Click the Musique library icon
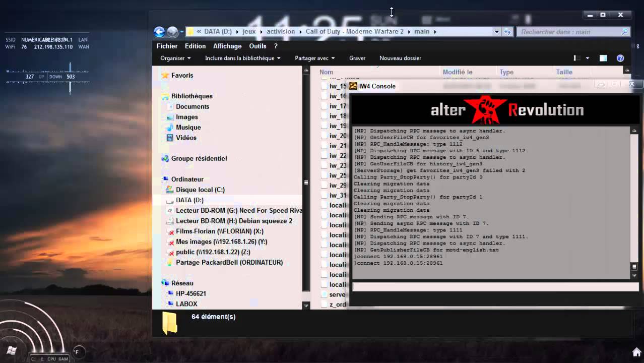 pyautogui.click(x=170, y=128)
